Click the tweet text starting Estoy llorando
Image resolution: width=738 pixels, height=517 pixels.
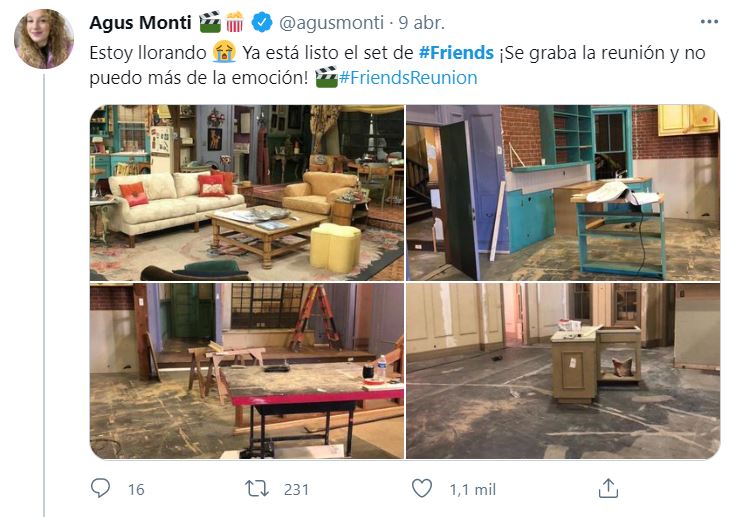397,65
